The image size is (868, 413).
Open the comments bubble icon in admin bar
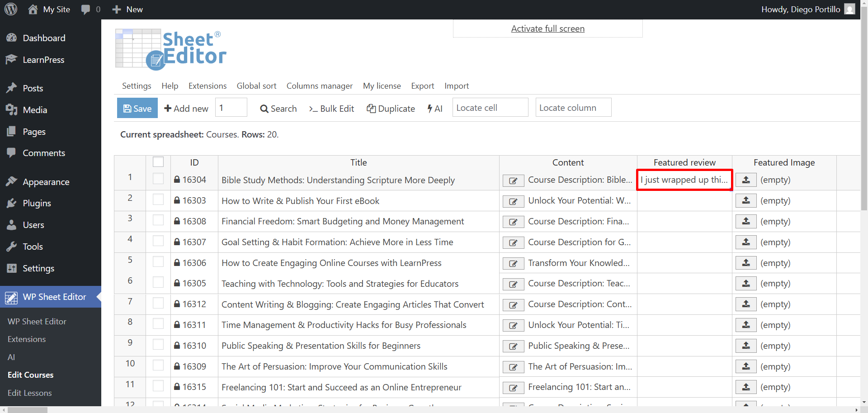coord(85,9)
